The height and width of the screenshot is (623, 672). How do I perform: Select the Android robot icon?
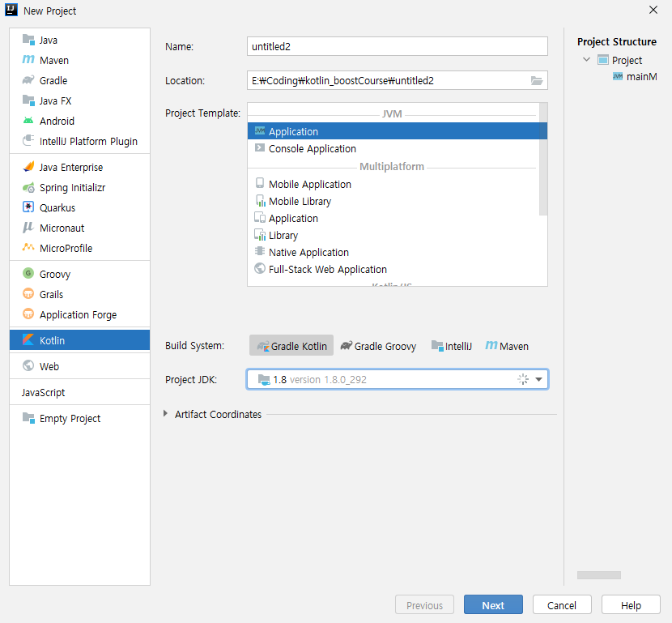pyautogui.click(x=28, y=121)
